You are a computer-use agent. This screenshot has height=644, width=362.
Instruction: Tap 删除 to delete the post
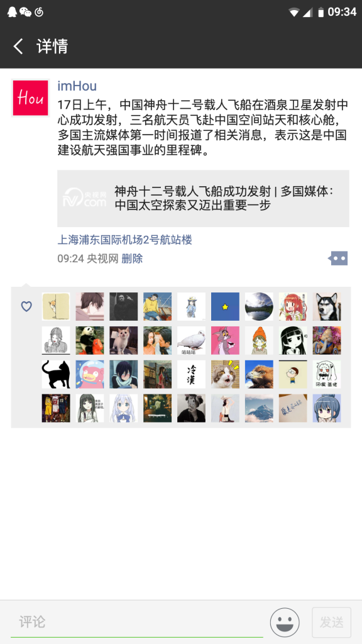132,258
